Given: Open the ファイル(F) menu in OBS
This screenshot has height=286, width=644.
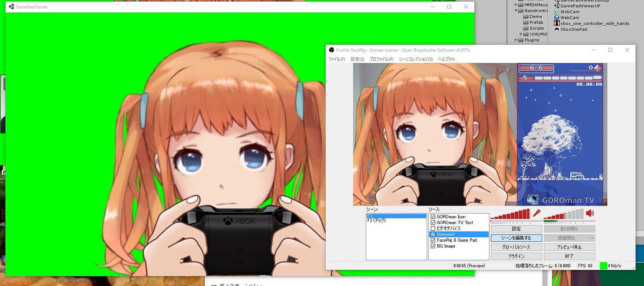Looking at the screenshot, I should coord(336,59).
